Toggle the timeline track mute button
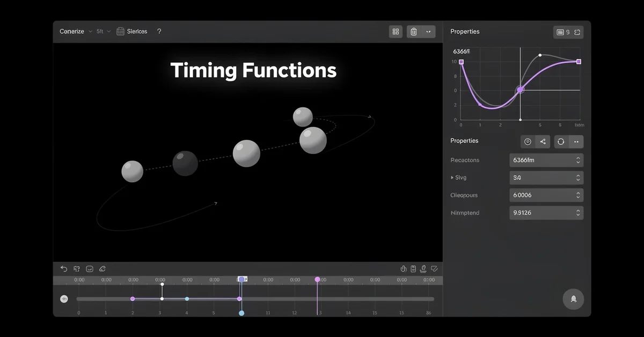 click(64, 299)
